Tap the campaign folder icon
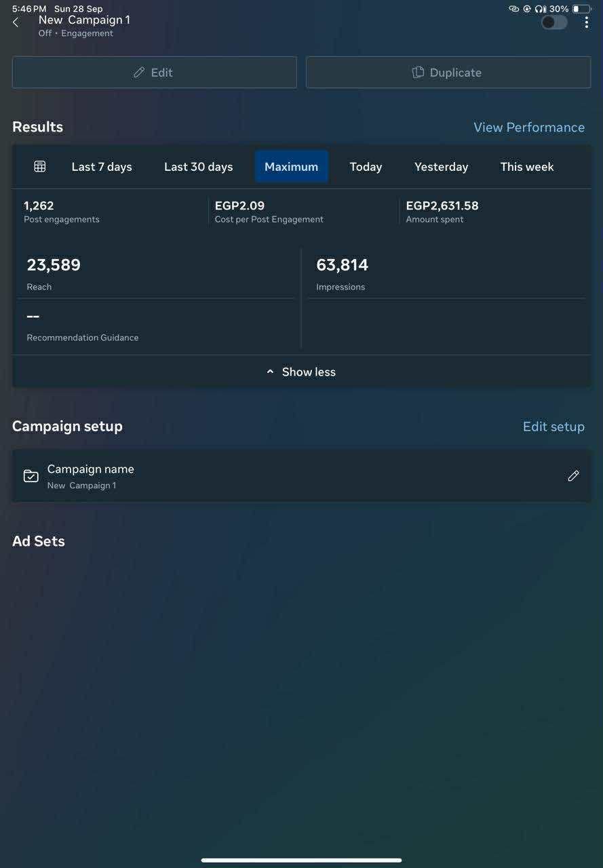The image size is (603, 868). [31, 476]
